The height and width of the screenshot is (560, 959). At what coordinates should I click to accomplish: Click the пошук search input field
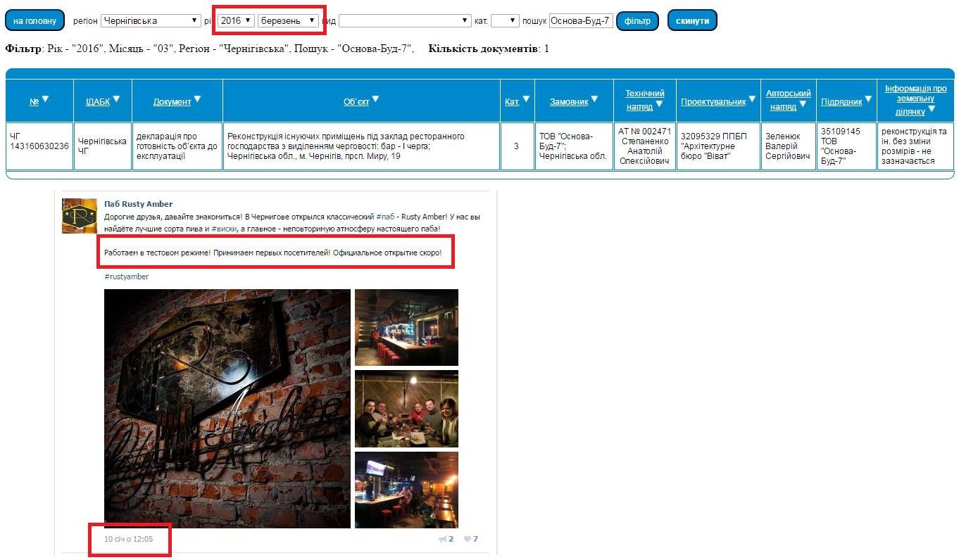pos(580,21)
